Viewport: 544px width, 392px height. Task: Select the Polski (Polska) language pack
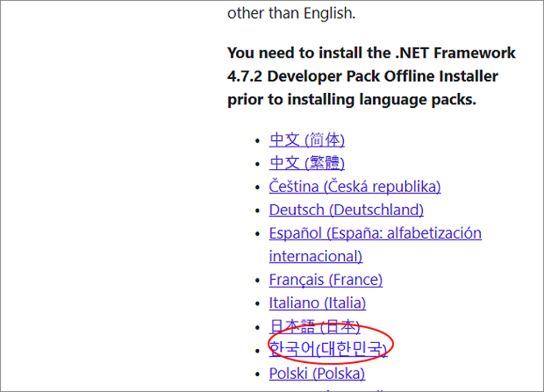pyautogui.click(x=317, y=373)
